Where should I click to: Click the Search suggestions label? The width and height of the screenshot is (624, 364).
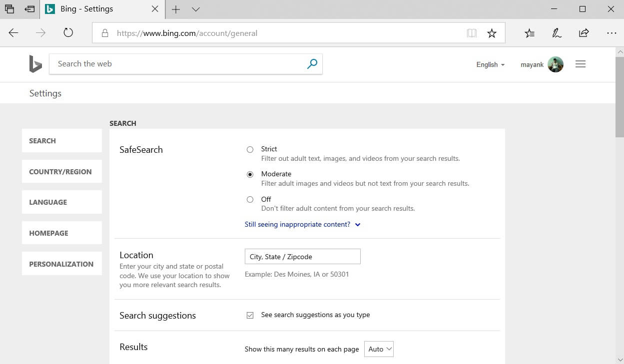coord(157,316)
